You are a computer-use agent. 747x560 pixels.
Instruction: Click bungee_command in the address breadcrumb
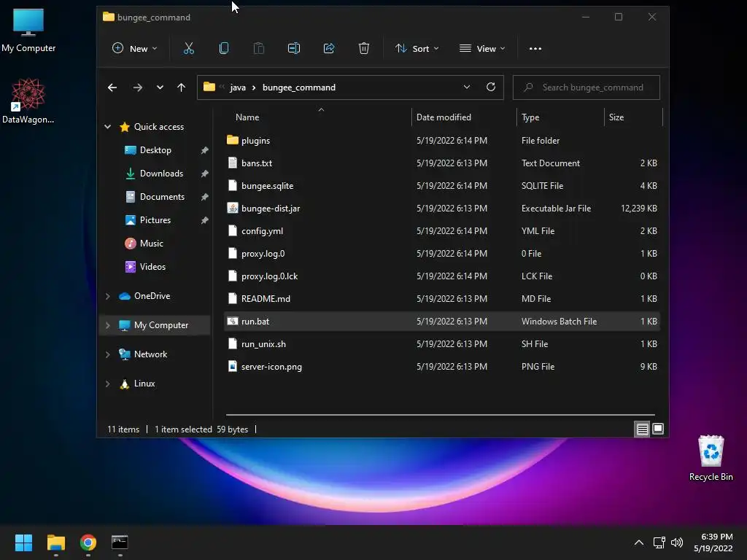(x=298, y=87)
